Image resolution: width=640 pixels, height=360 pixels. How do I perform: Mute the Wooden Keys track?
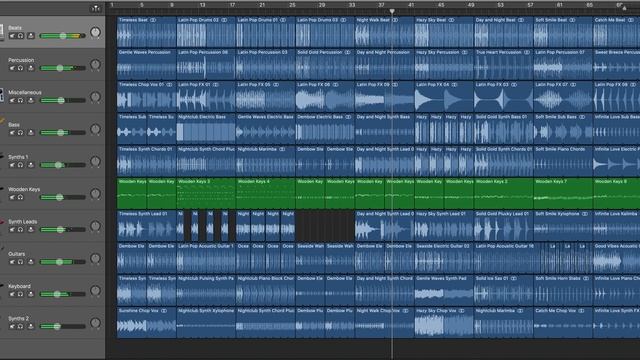pyautogui.click(x=12, y=197)
